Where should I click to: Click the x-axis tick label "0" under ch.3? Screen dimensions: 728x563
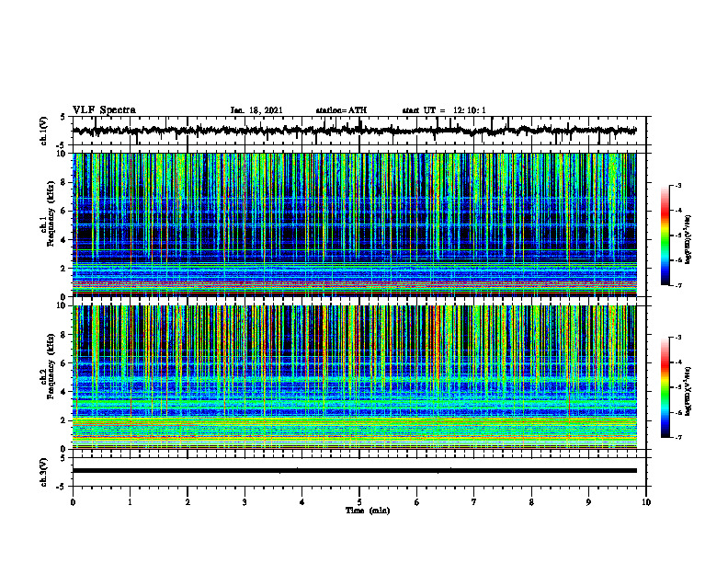pos(73,502)
